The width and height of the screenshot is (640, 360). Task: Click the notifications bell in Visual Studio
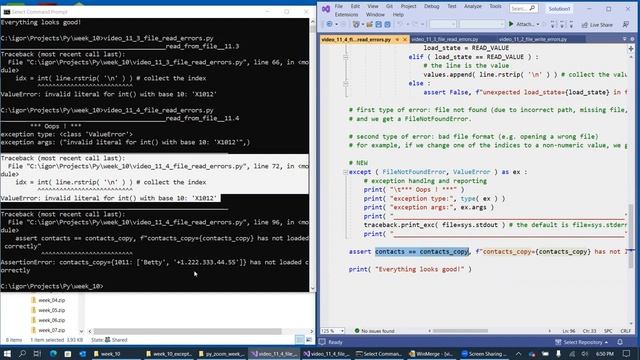[620, 342]
